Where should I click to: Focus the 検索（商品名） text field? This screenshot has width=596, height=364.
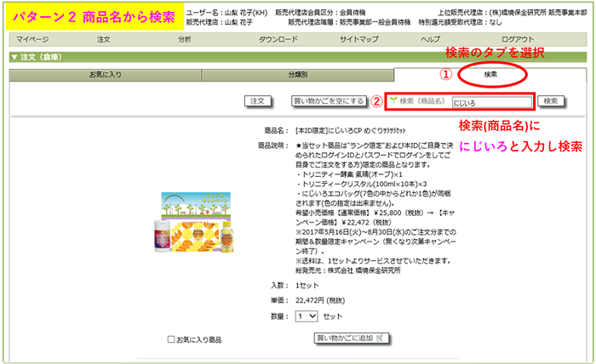(490, 101)
